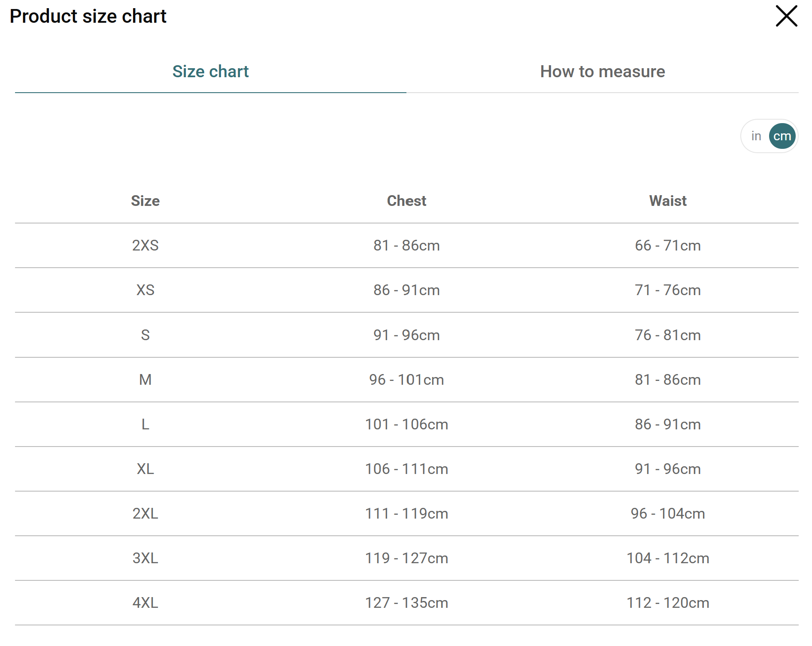Click the S chest value 91 - 96cm
Image resolution: width=812 pixels, height=646 pixels.
(406, 335)
